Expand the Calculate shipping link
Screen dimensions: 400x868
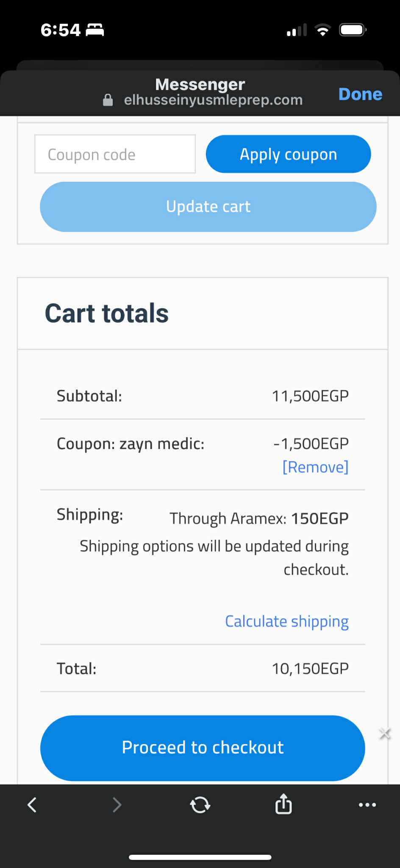(x=286, y=621)
